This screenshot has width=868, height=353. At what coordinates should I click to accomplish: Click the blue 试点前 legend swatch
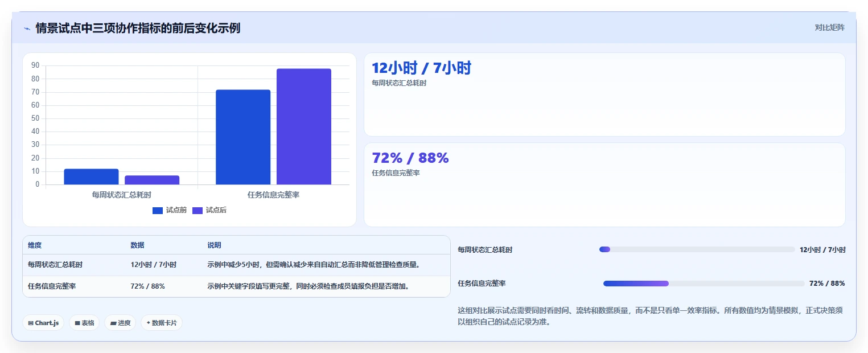(158, 211)
